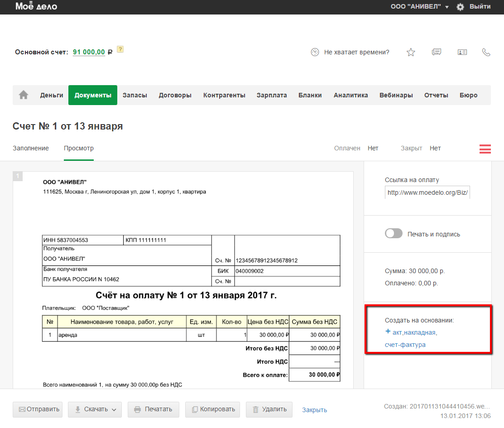The image size is (504, 428).
Task: Switch to the Заполнение tab
Action: 30,148
